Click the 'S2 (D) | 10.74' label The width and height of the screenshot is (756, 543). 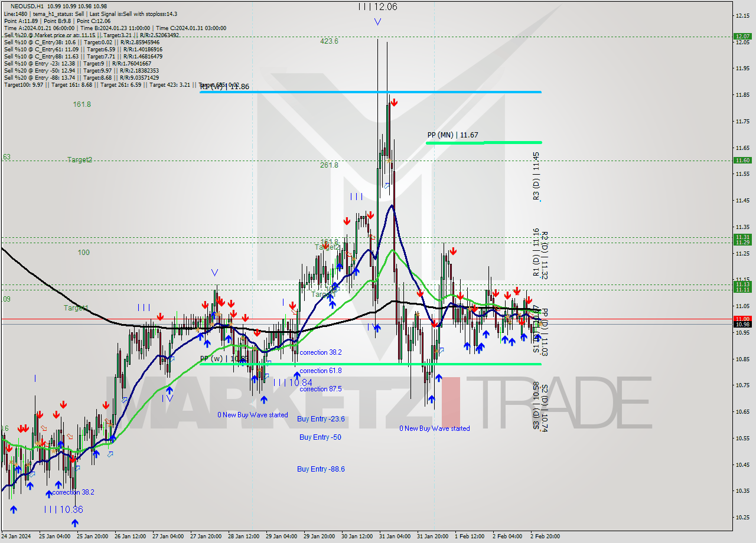545,408
